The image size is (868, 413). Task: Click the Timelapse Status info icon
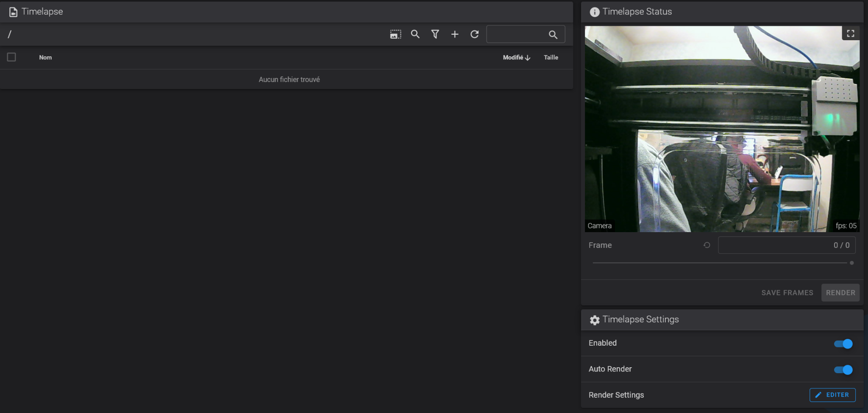(595, 12)
